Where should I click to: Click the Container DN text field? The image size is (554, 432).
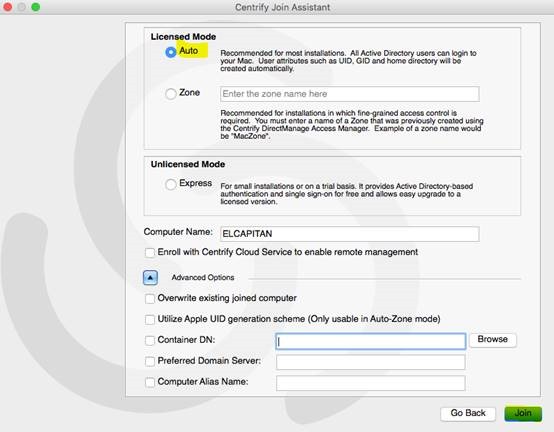tap(371, 341)
